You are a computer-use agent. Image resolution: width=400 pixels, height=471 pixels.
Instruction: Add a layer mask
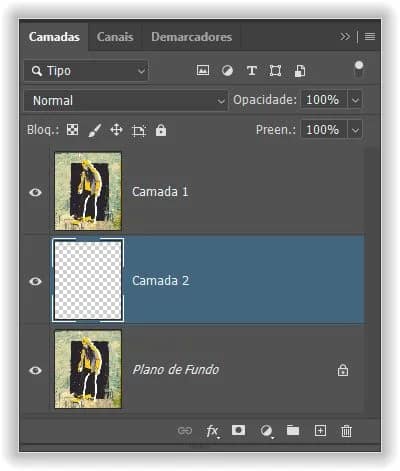238,430
